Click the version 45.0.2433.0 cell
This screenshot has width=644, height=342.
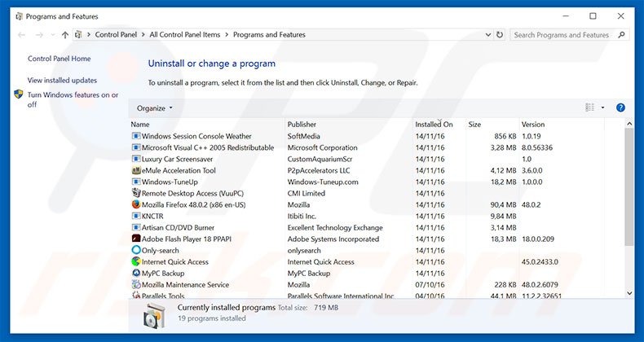pos(540,261)
